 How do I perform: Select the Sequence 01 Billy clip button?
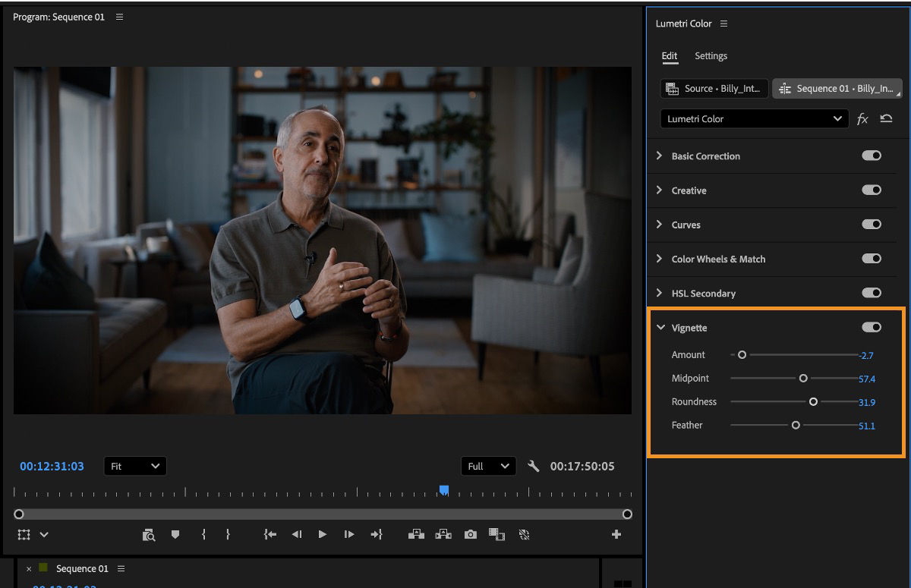pos(837,88)
